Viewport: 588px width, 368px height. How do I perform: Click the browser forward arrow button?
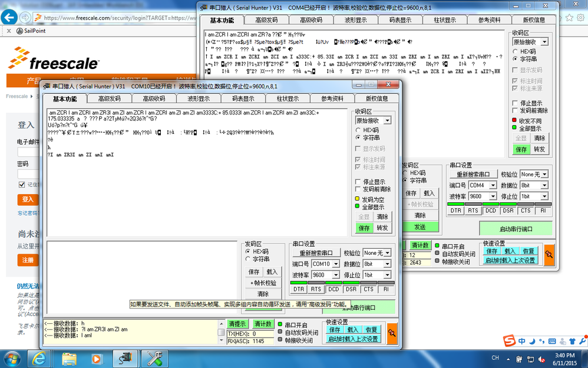25,17
